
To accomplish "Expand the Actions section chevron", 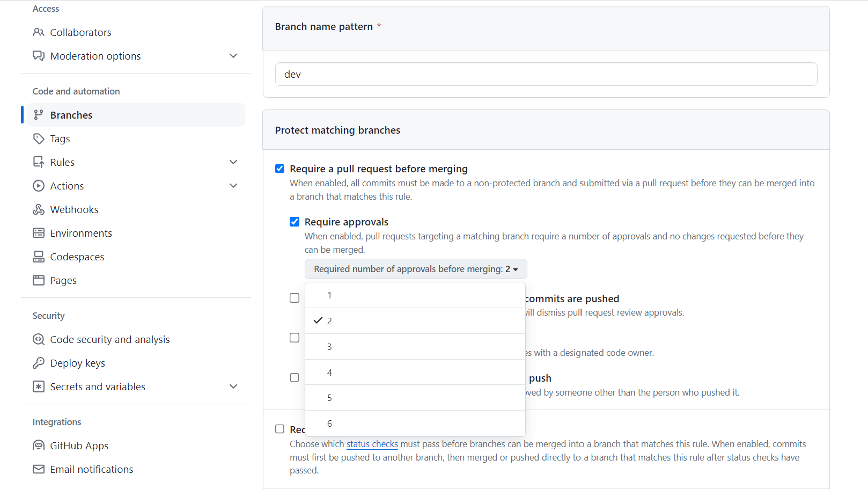I will (x=233, y=186).
